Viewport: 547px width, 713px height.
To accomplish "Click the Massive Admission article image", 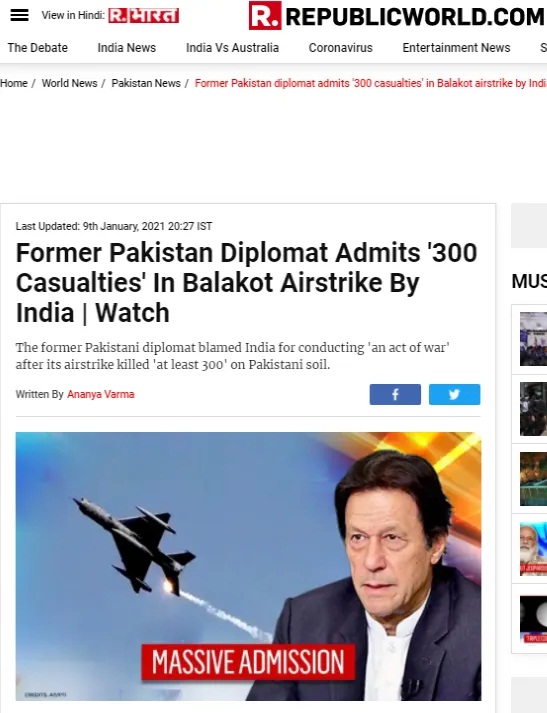I will 248,566.
